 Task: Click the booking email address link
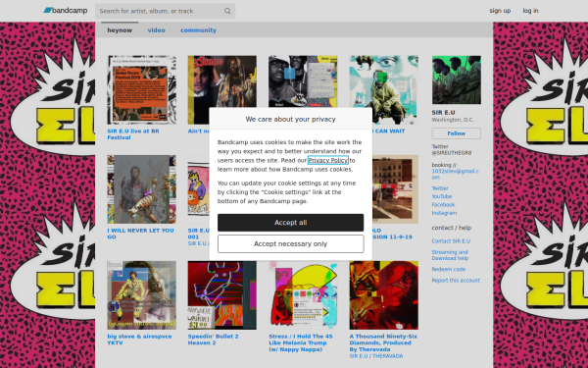point(456,175)
